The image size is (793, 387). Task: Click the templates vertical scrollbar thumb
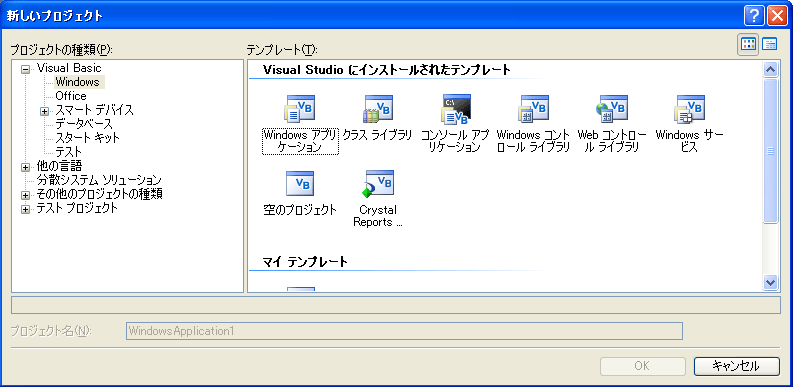pyautogui.click(x=770, y=150)
